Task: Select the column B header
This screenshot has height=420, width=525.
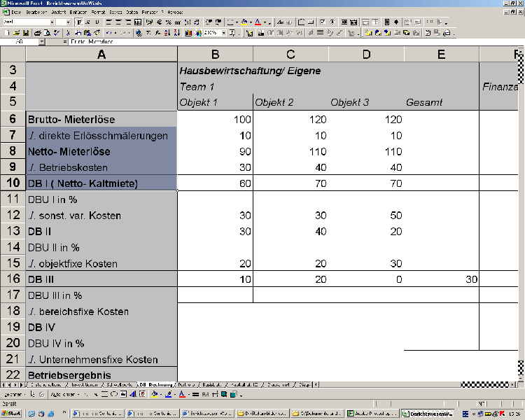Action: tap(215, 55)
